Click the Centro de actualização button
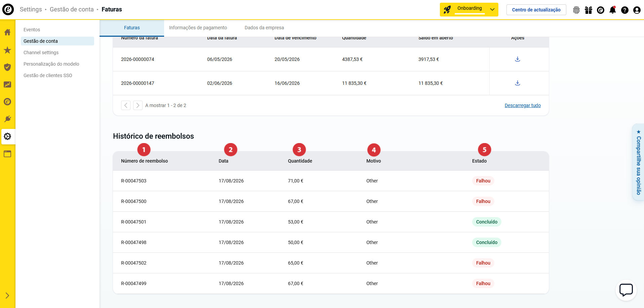 pos(536,10)
